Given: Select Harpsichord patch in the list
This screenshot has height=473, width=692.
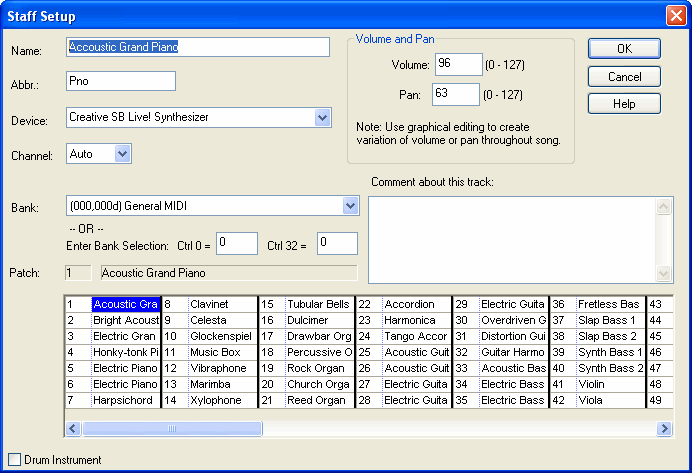Looking at the screenshot, I should click(x=125, y=400).
